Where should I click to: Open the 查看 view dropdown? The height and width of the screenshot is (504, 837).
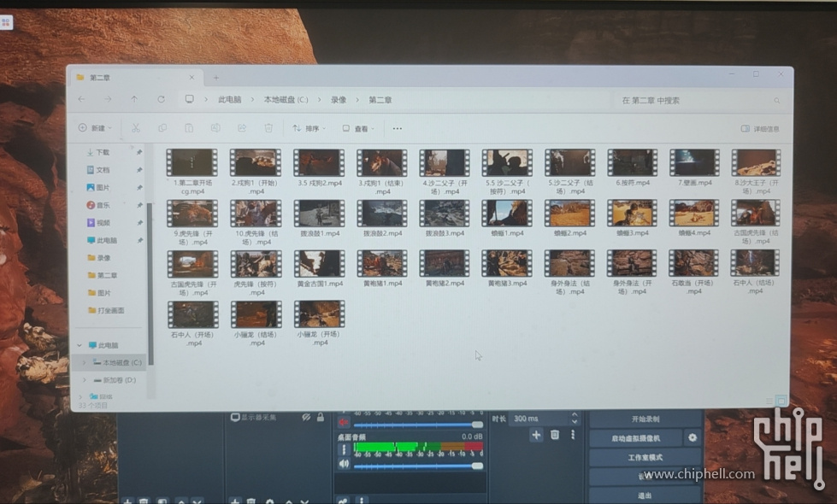358,128
